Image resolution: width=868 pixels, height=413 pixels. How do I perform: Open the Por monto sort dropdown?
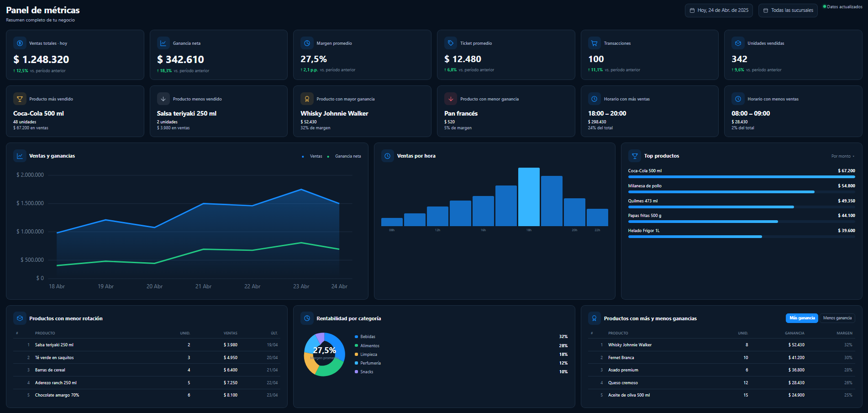pos(843,156)
